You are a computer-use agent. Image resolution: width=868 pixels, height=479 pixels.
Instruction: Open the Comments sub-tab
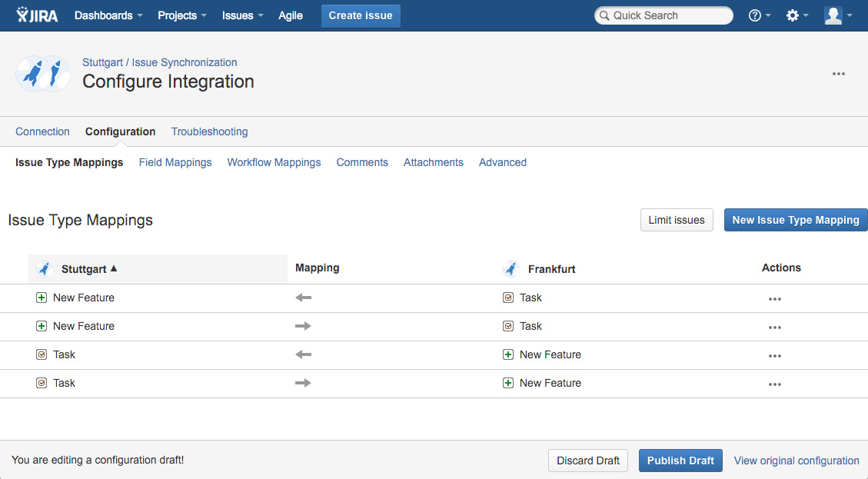[362, 162]
